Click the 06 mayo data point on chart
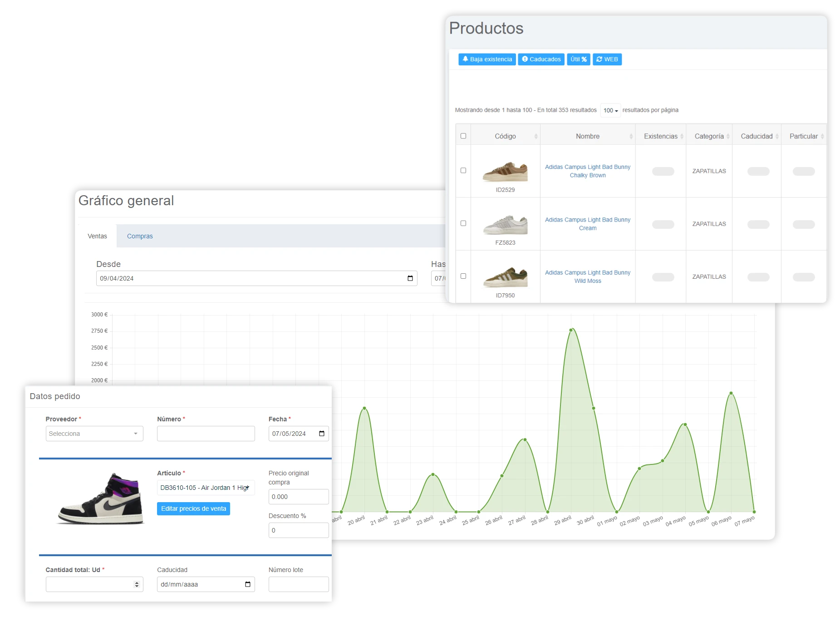840x617 pixels. pos(731,393)
